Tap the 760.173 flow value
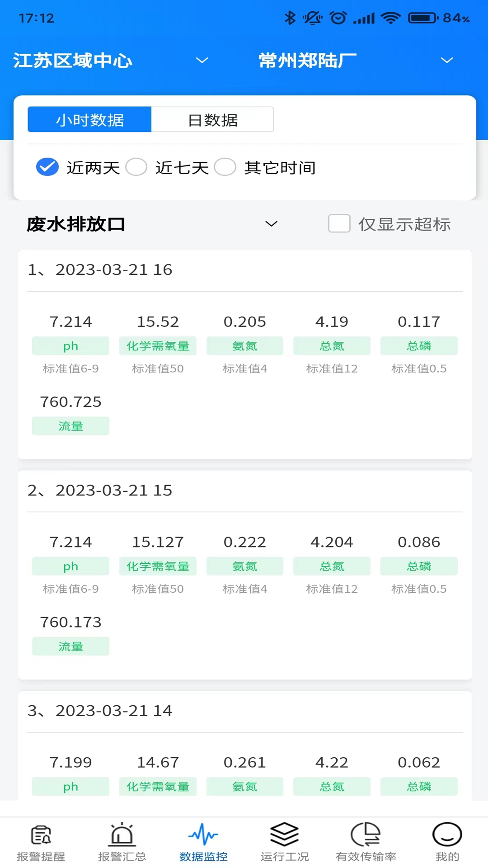 click(x=70, y=623)
